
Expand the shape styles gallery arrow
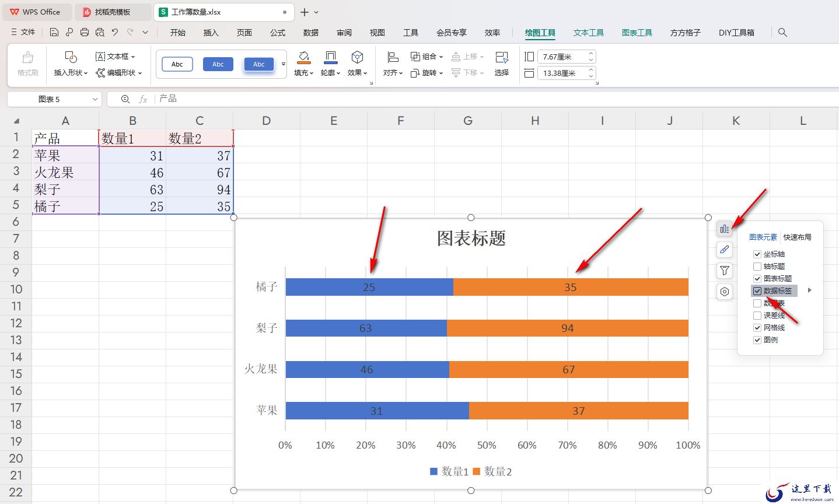click(284, 64)
